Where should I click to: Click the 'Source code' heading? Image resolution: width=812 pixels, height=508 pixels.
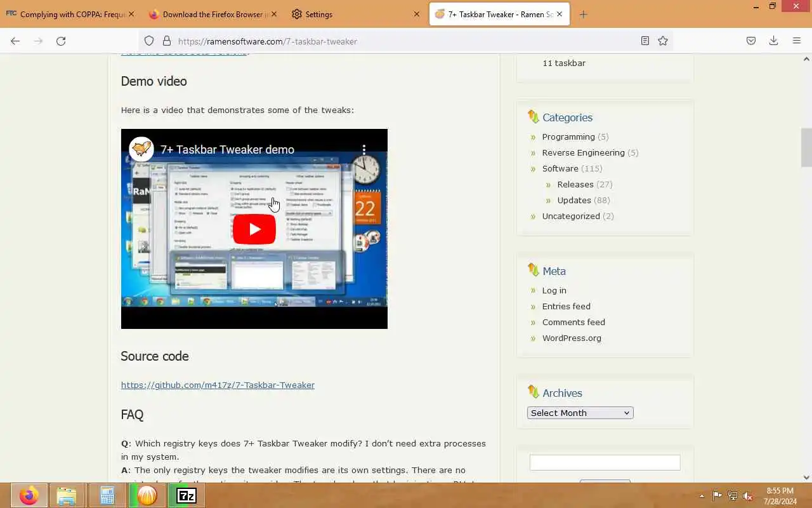[155, 356]
